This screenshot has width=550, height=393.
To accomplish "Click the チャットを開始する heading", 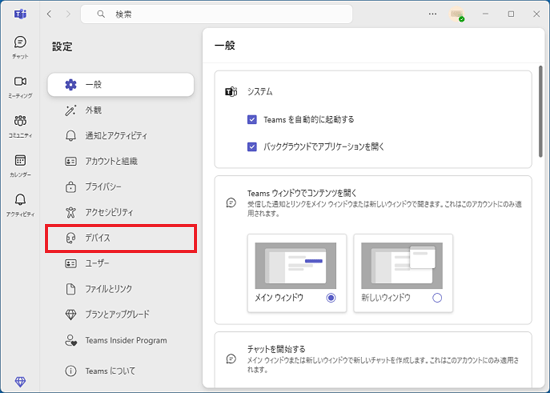I will tap(276, 349).
